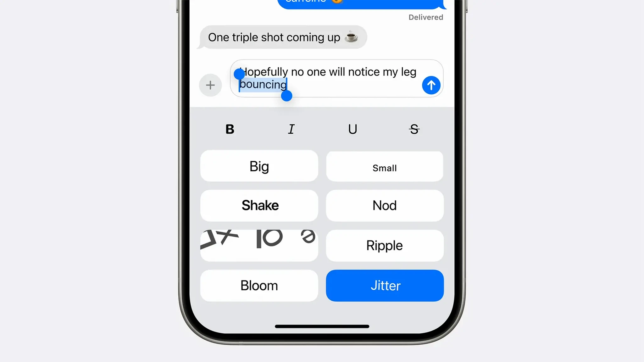
Task: Select the Strikethrough formatting icon
Action: click(414, 129)
